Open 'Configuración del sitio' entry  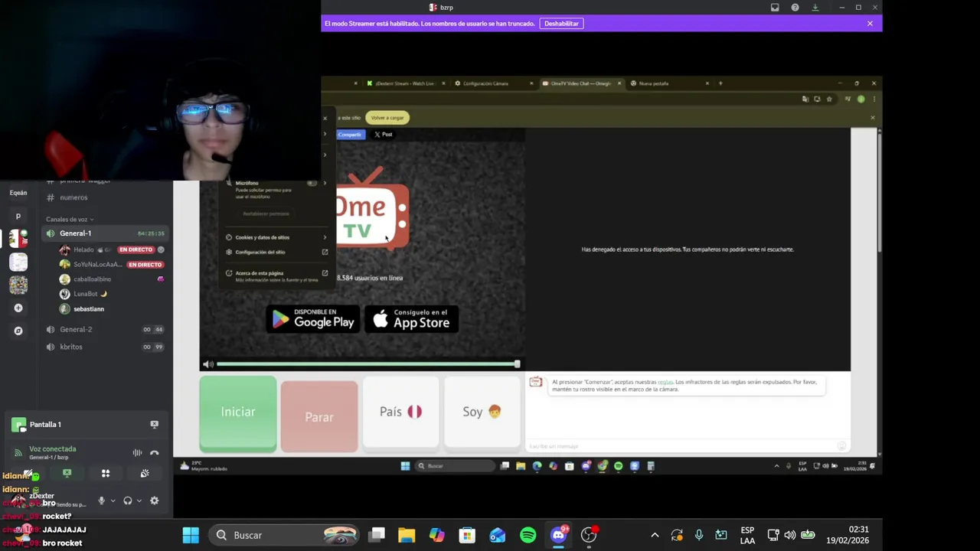coord(276,252)
